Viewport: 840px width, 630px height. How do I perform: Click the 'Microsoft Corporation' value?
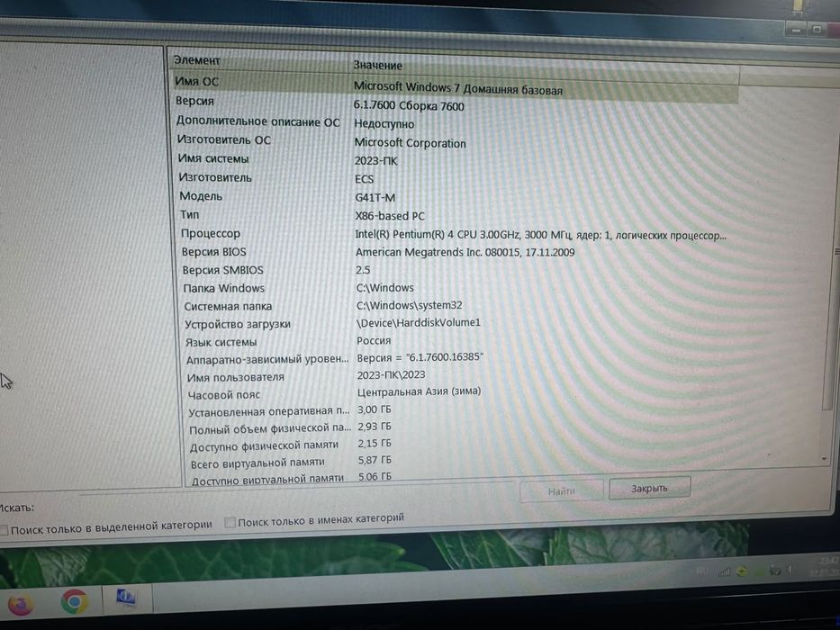click(x=410, y=143)
